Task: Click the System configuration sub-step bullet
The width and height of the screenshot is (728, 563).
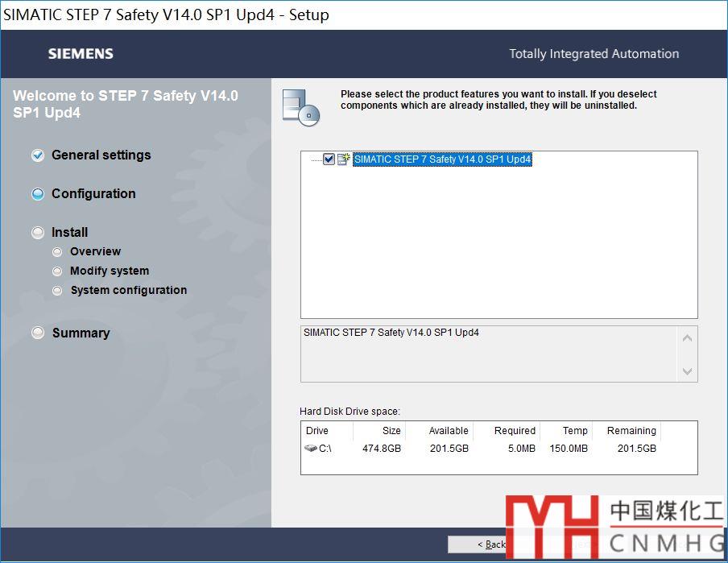Action: 57,291
